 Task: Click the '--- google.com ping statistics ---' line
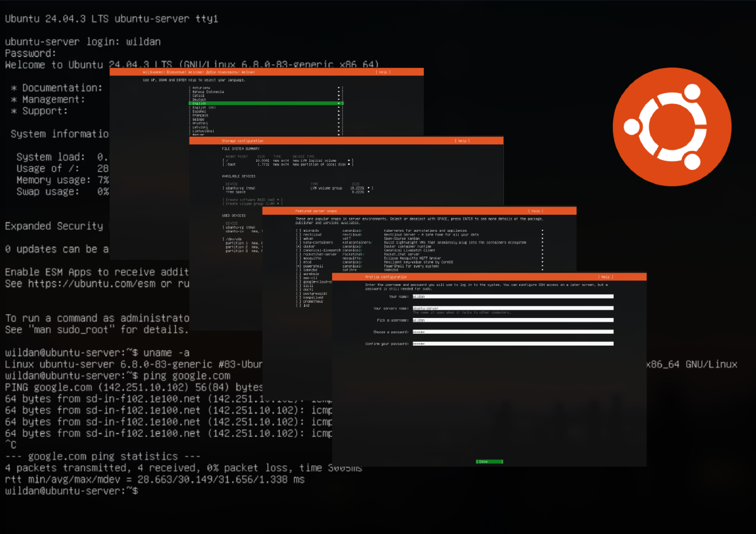click(103, 457)
